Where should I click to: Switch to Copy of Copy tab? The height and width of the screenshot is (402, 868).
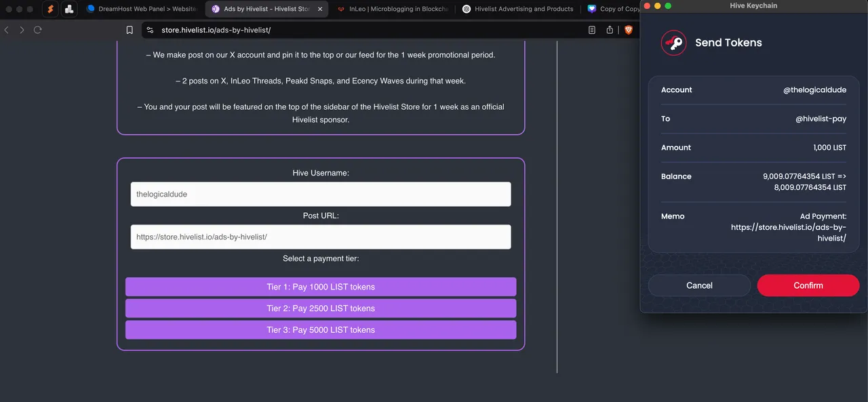tap(612, 9)
